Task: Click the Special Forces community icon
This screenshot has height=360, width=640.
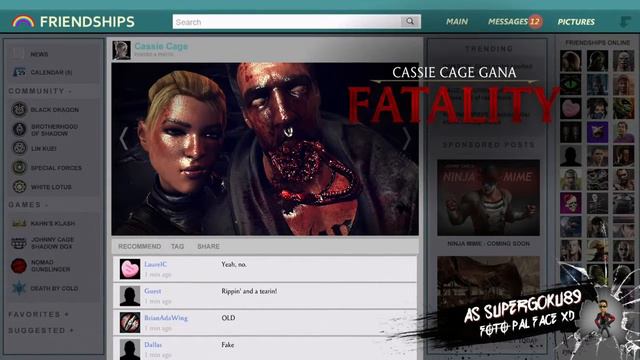Action: [x=19, y=167]
